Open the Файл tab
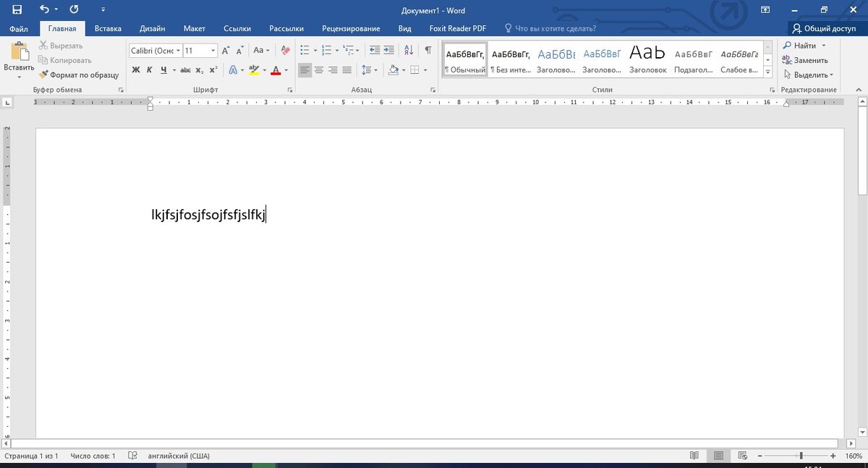 [19, 29]
